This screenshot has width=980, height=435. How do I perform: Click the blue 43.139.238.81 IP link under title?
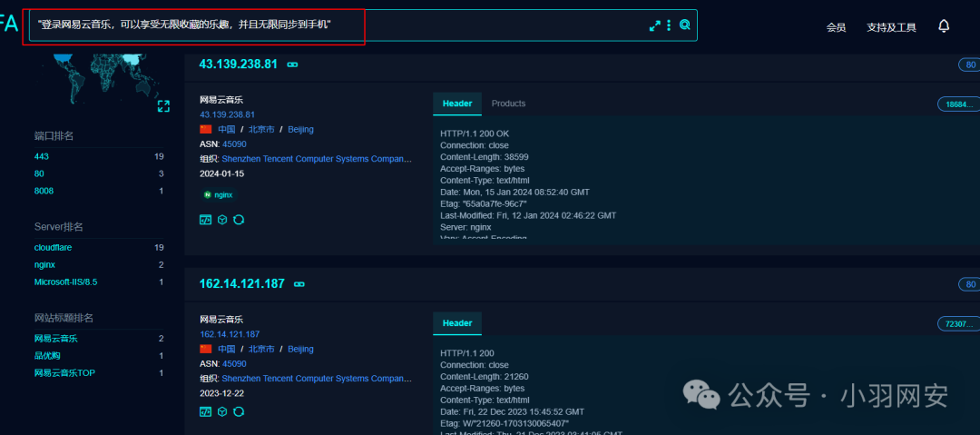pos(228,114)
